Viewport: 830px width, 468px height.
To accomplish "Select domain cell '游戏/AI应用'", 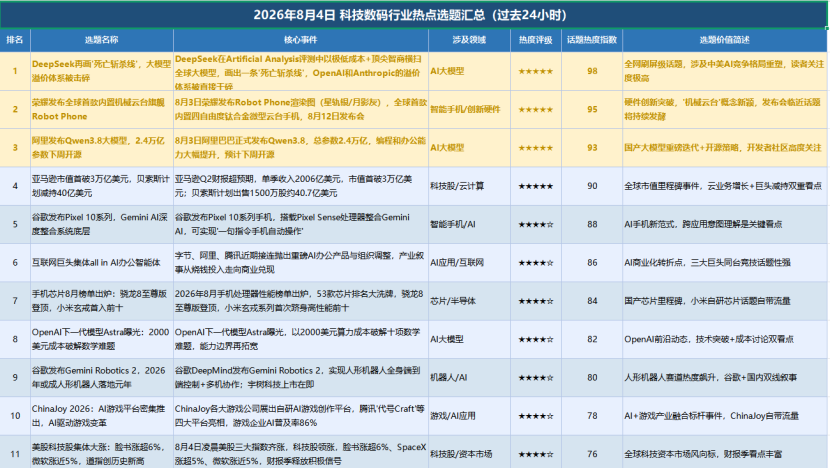I will 469,416.
